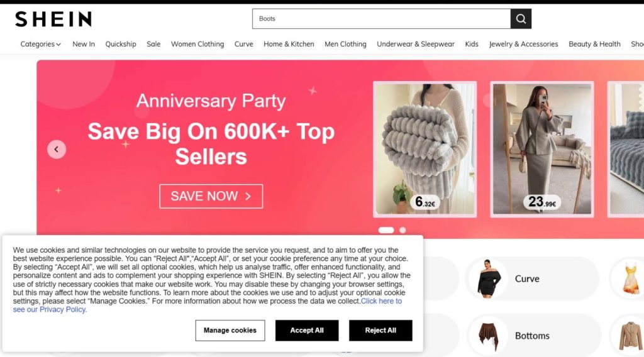Image resolution: width=644 pixels, height=357 pixels.
Task: Select the first carousel indicator pill
Action: tap(386, 230)
